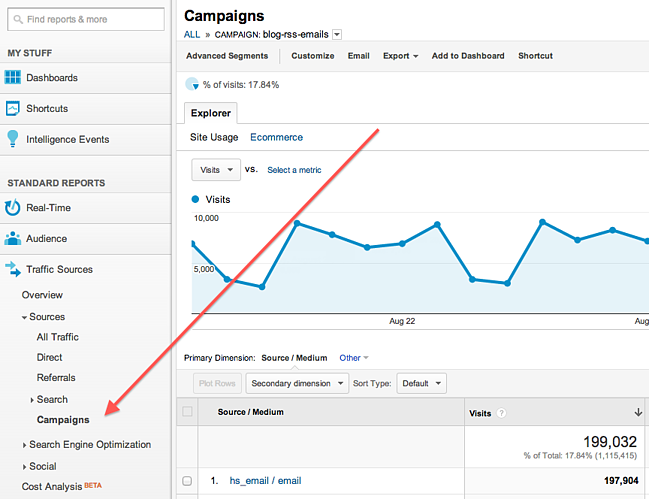The width and height of the screenshot is (649, 499).
Task: Click the Visits help question mark icon
Action: pos(501,413)
